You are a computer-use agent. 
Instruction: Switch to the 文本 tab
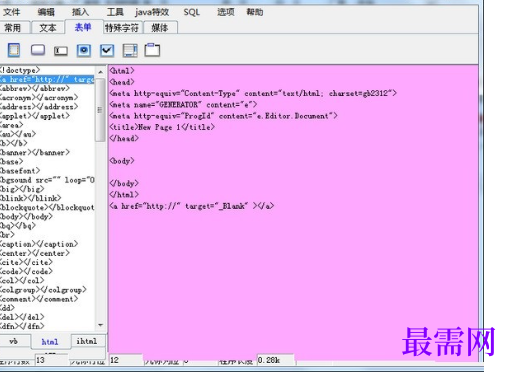[x=48, y=28]
